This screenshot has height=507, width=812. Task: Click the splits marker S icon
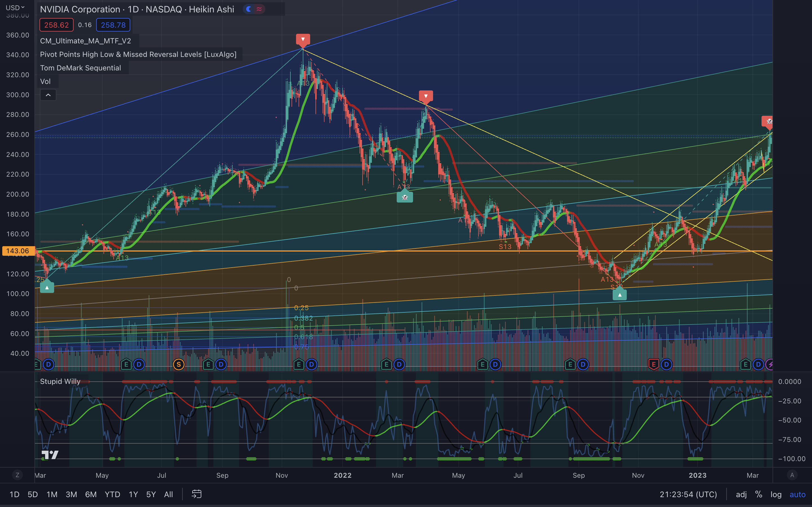[x=178, y=364]
